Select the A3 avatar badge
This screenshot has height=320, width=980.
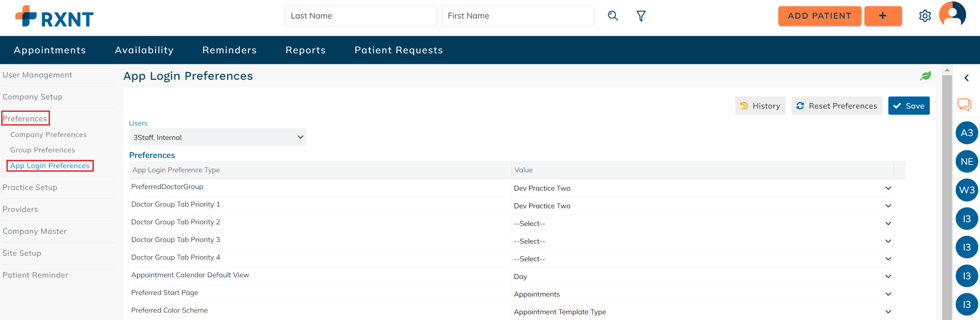tap(967, 133)
